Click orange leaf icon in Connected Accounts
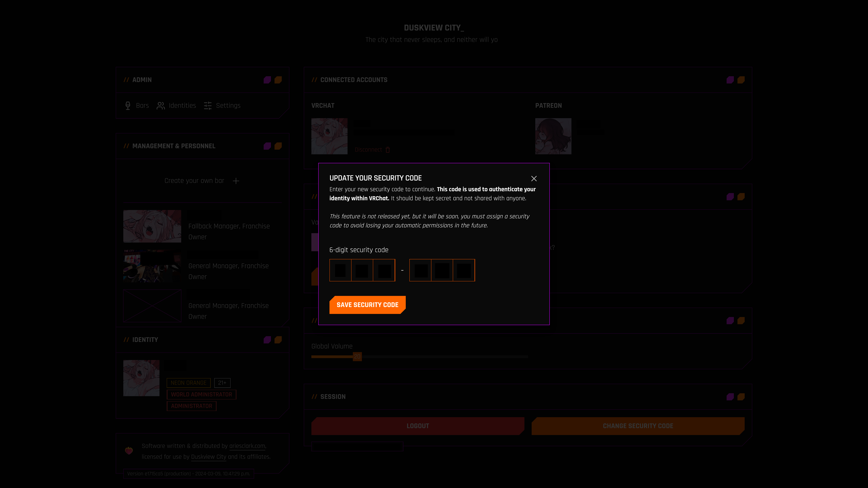This screenshot has height=488, width=868. coord(741,80)
